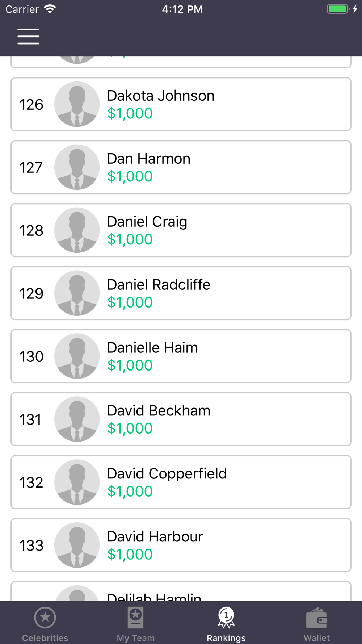Screen dimensions: 362x644
Task: Open David Copperfield's listing
Action: 181,482
